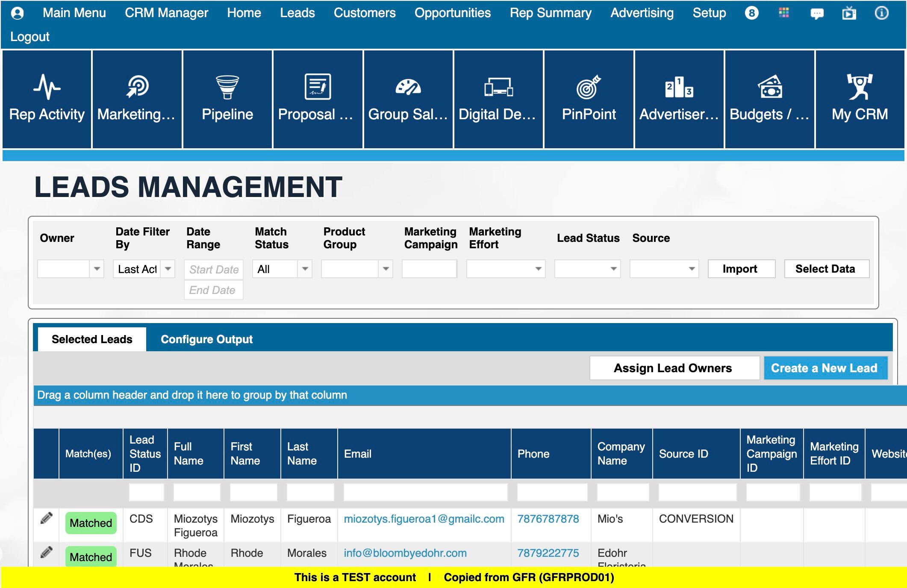Open the Lead Status dropdown
This screenshot has width=907, height=588.
tap(613, 269)
